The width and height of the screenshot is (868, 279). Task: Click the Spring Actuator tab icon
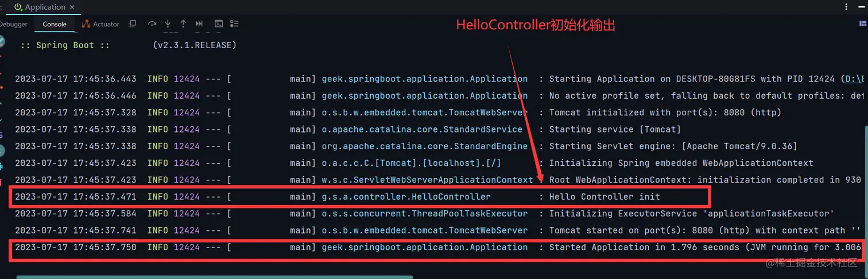[x=86, y=24]
